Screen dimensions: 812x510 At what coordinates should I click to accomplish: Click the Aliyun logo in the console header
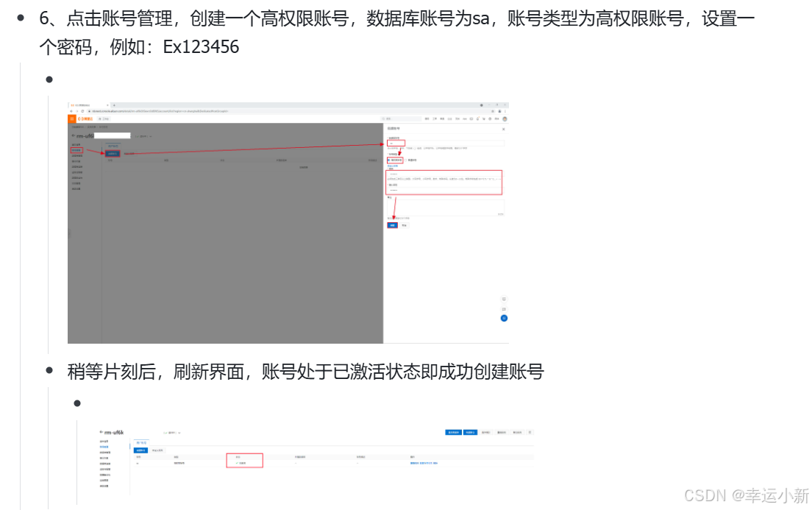pyautogui.click(x=85, y=118)
